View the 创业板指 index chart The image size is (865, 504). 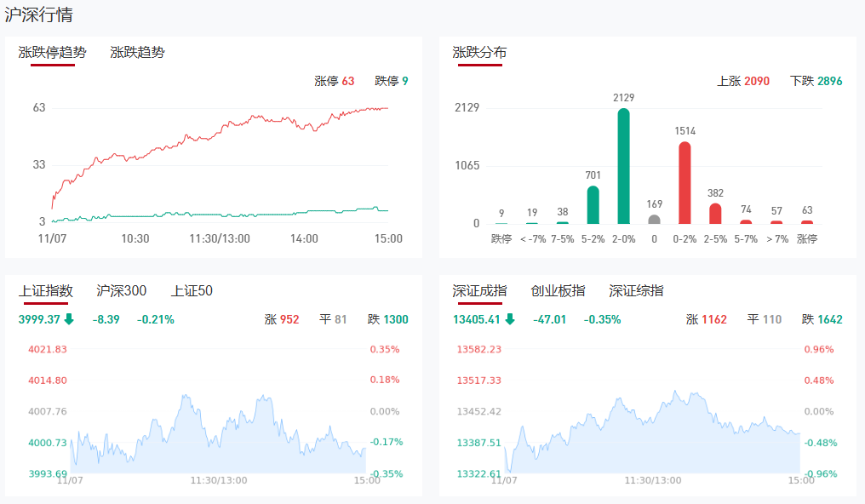click(558, 291)
